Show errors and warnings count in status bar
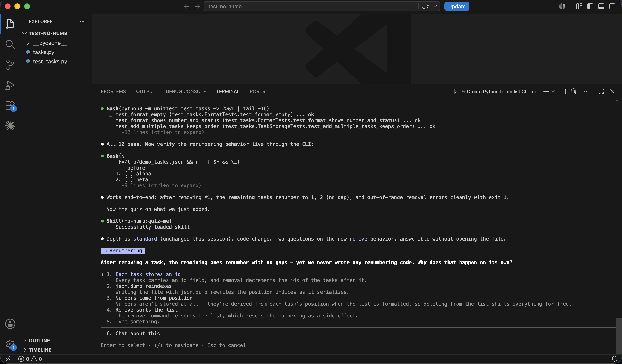The height and width of the screenshot is (364, 622). (30, 359)
